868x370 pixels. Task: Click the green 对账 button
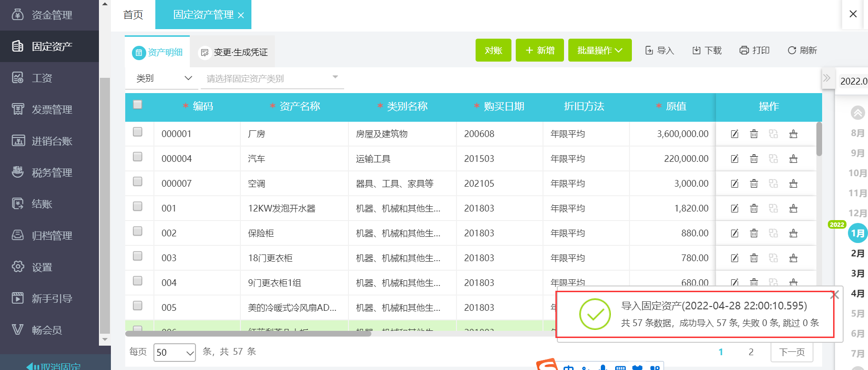tap(493, 51)
